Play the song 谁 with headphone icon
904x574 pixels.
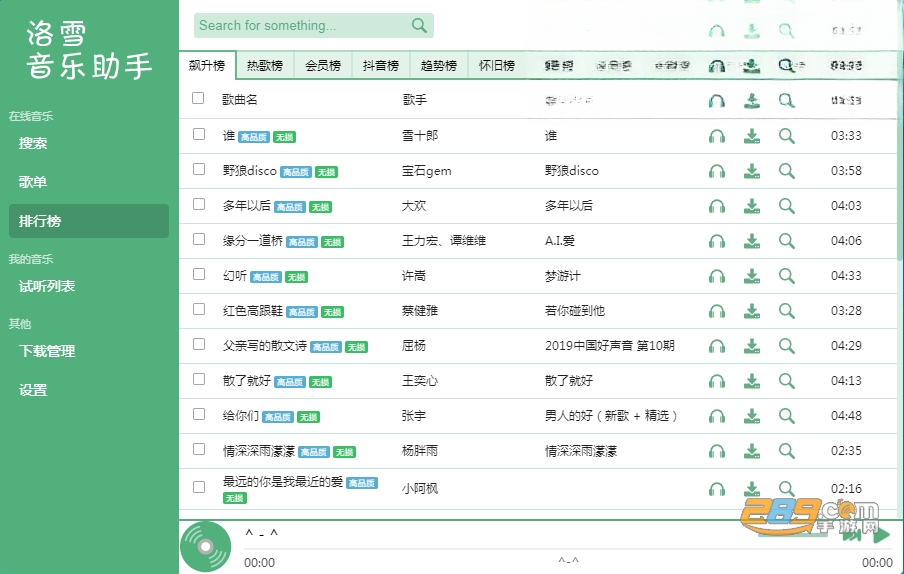[x=717, y=137]
